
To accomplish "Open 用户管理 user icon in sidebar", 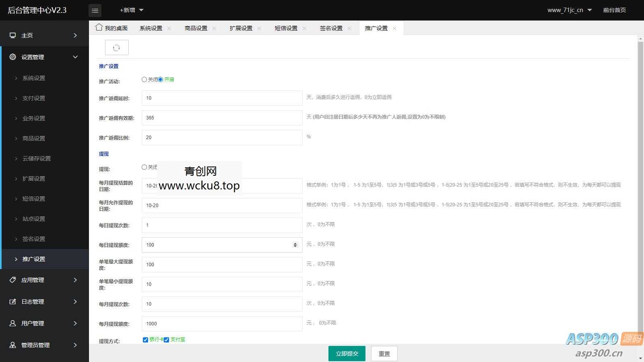I will 12,323.
